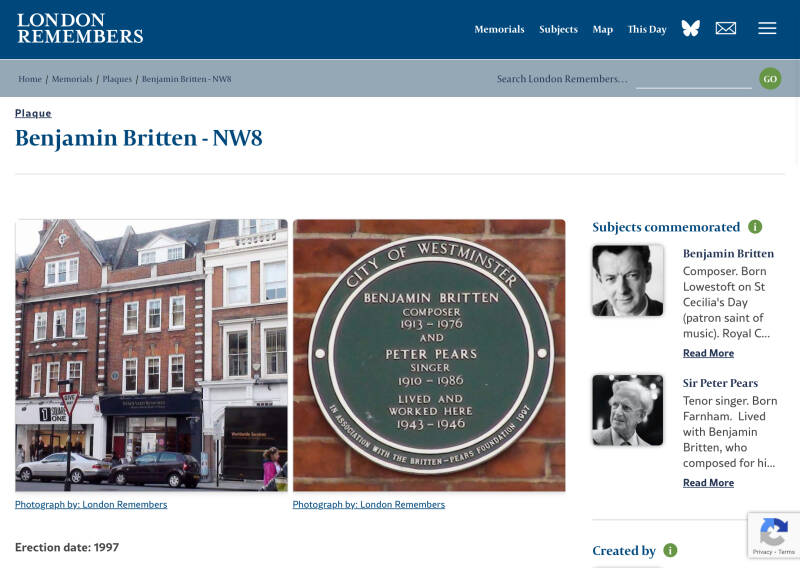This screenshot has width=800, height=568.
Task: Click Home in the breadcrumb
Action: point(30,79)
